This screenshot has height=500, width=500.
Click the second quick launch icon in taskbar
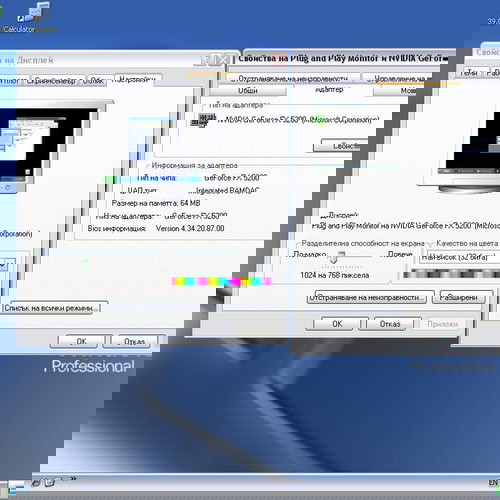click(50, 482)
